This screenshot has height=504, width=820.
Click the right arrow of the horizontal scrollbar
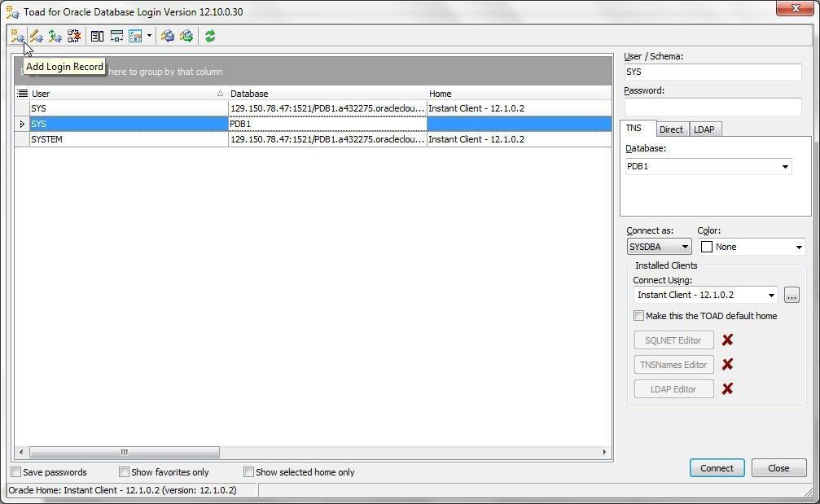click(x=604, y=452)
